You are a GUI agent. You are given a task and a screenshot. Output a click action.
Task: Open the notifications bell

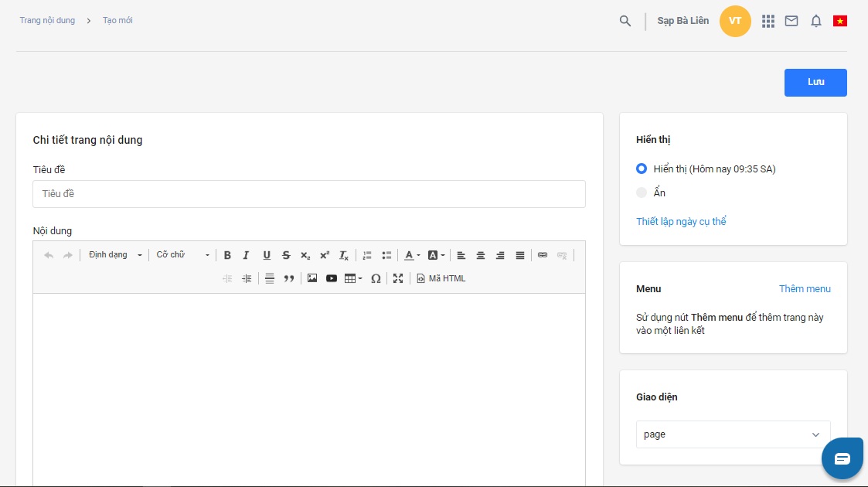point(815,22)
